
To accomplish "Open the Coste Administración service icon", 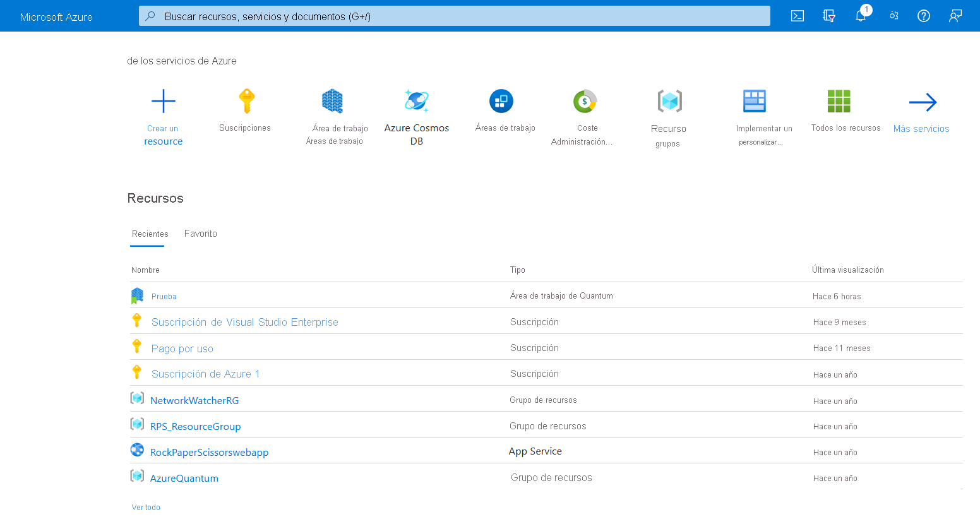I will coord(585,101).
